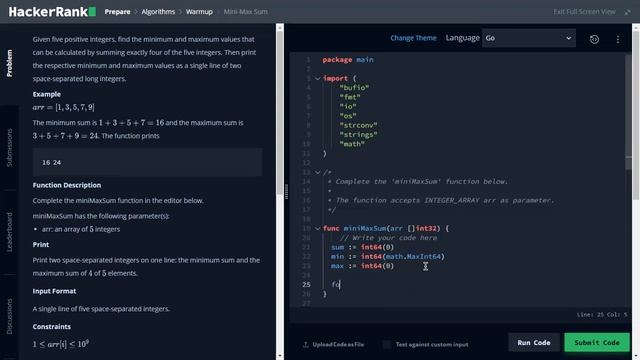Place cursor on 'package main' line
The width and height of the screenshot is (640, 360).
(x=348, y=60)
